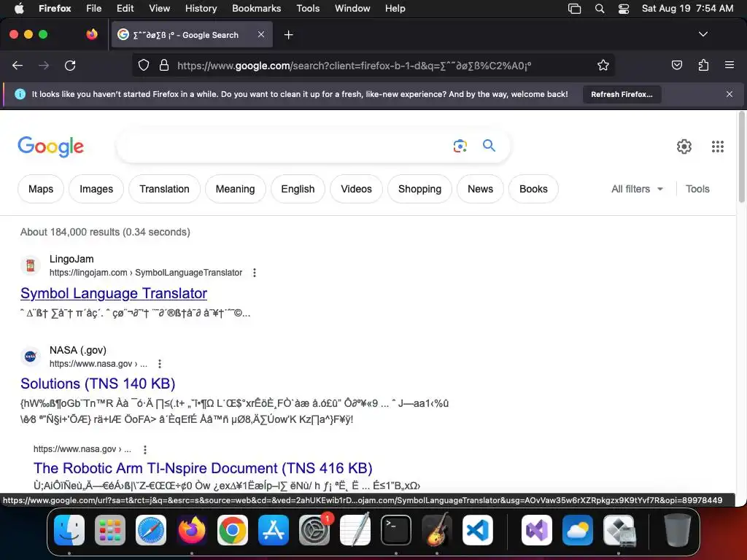Open more options for NASA (.gov) result
This screenshot has height=560, width=747.
point(160,364)
